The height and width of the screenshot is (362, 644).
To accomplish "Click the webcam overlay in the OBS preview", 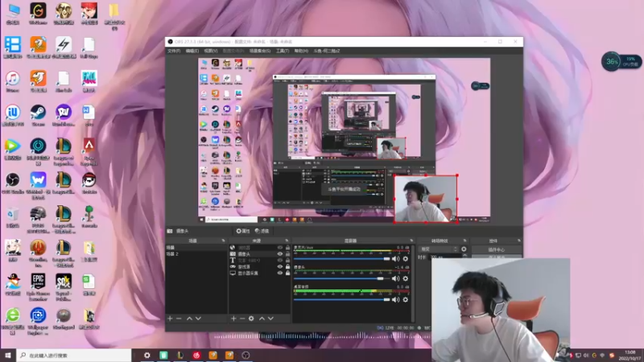I will point(426,199).
